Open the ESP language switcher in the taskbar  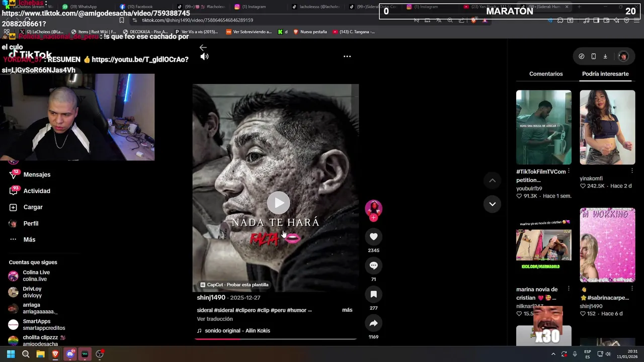coord(588,354)
